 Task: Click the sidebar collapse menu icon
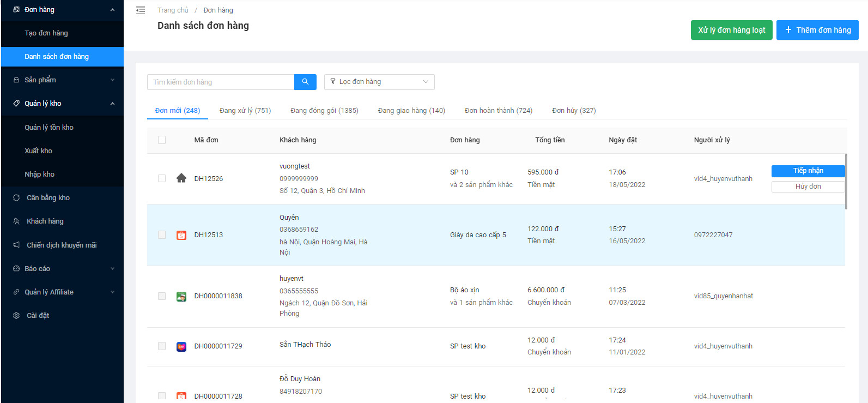141,10
